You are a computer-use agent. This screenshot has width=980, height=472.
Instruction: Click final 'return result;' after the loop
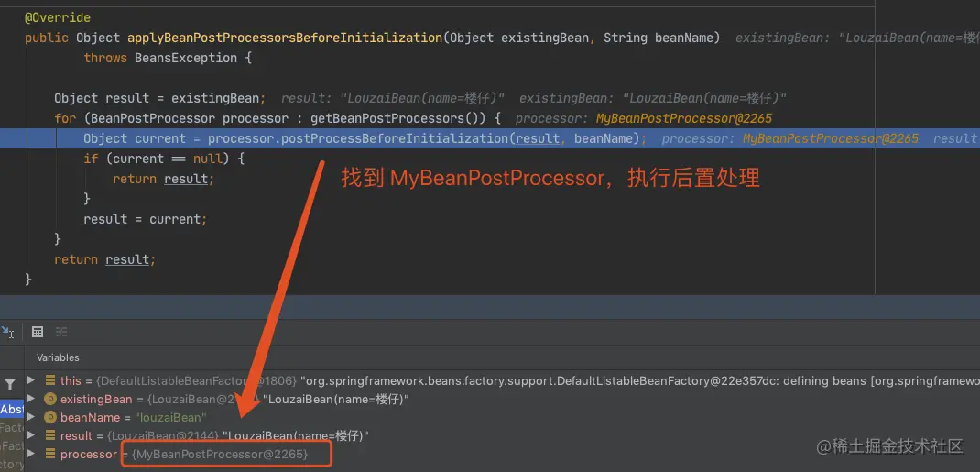[105, 259]
